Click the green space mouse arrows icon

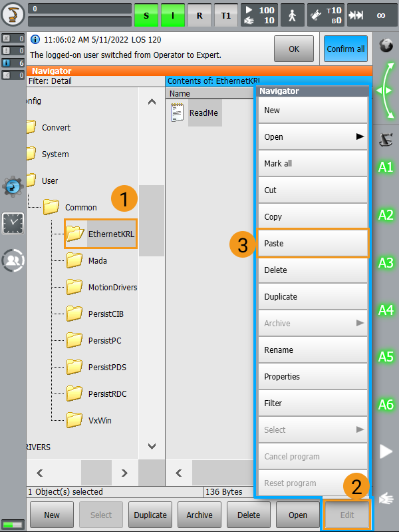click(x=386, y=91)
